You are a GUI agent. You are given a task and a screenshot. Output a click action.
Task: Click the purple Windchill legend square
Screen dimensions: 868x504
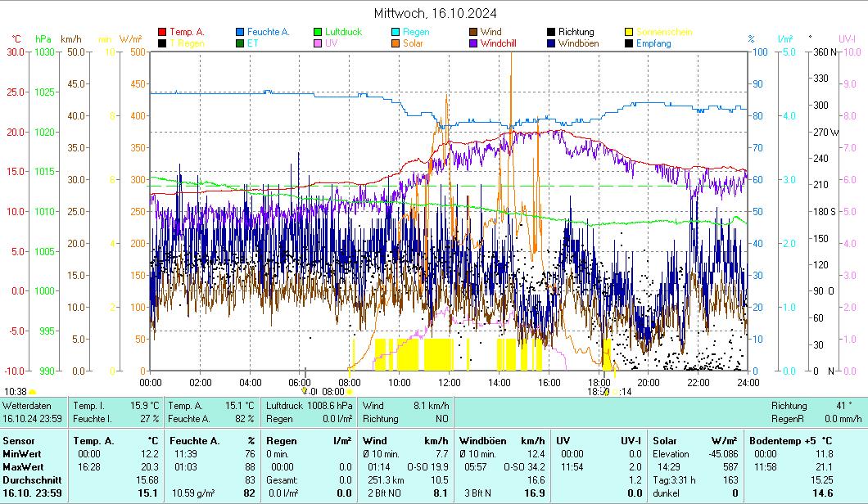(473, 43)
